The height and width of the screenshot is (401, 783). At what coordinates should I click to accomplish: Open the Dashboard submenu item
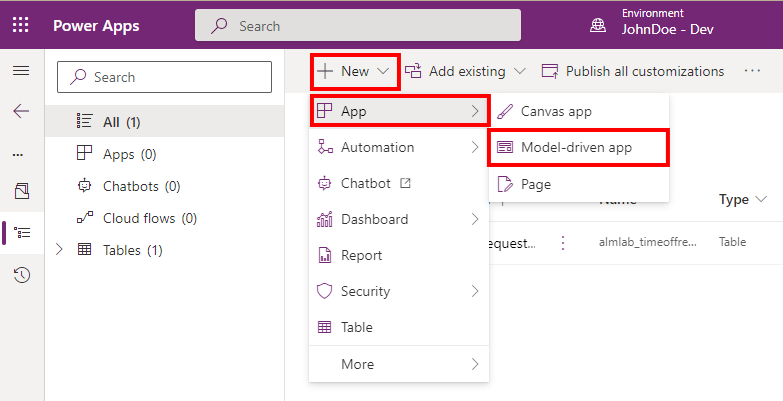(399, 219)
